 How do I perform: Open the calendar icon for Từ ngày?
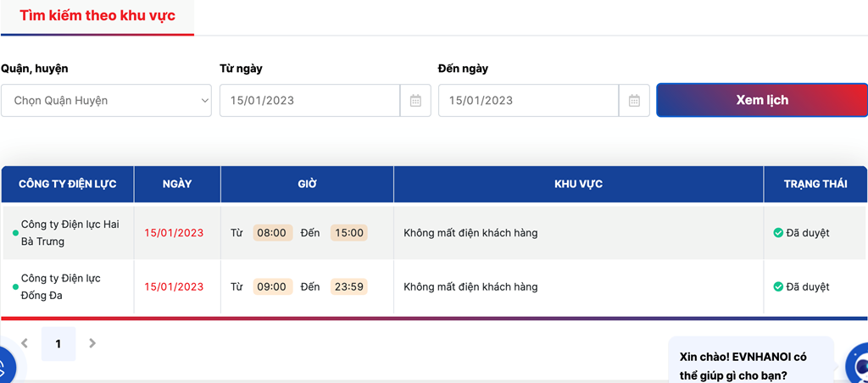click(415, 101)
